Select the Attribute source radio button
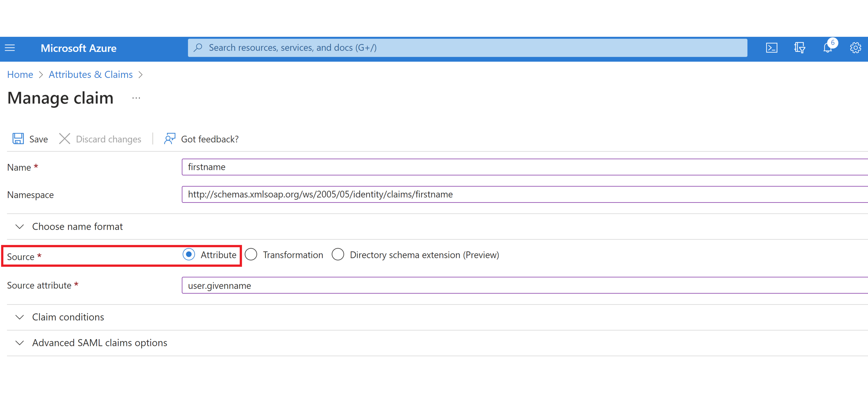The image size is (868, 405). click(x=189, y=254)
